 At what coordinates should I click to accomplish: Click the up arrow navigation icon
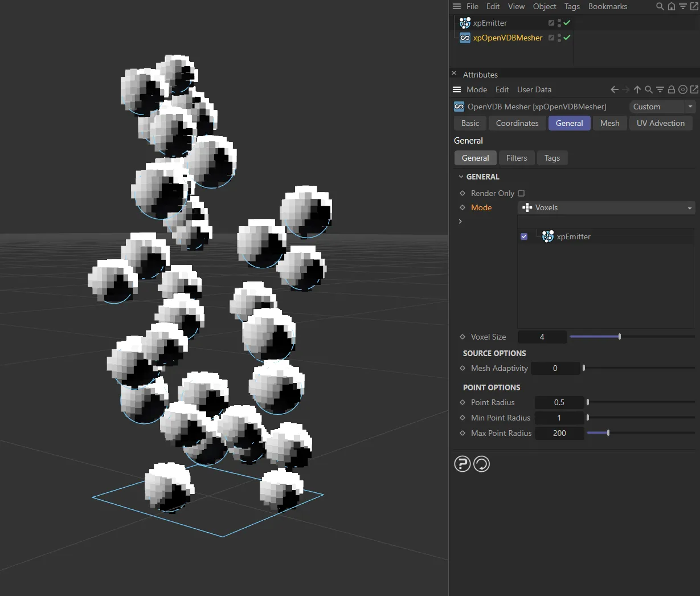[x=637, y=89]
